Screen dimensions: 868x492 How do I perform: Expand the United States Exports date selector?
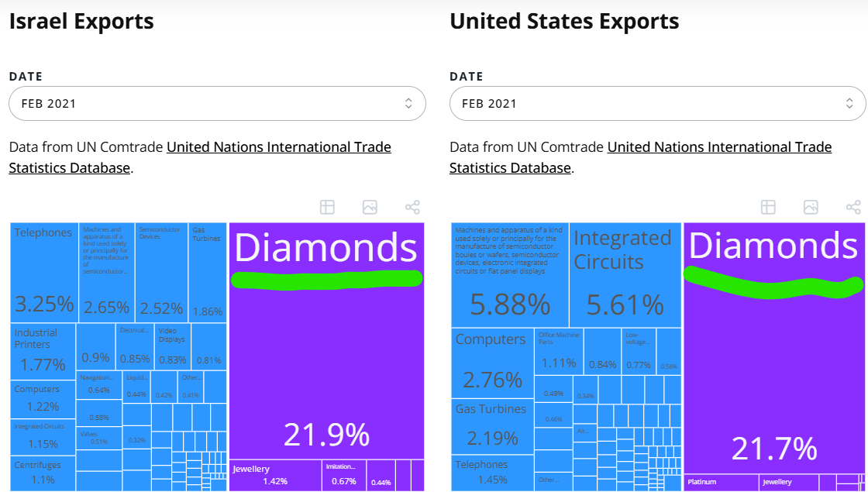(657, 104)
